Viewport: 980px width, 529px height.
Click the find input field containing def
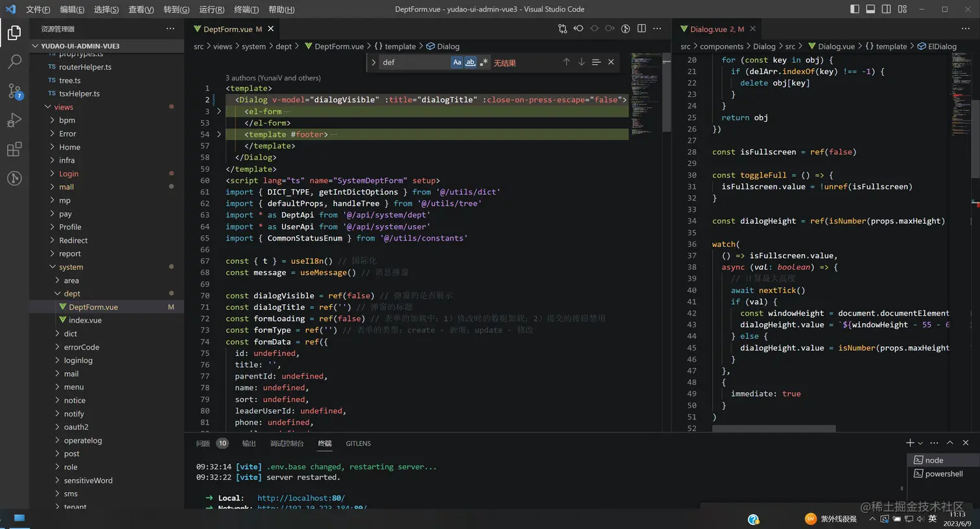[x=415, y=62]
